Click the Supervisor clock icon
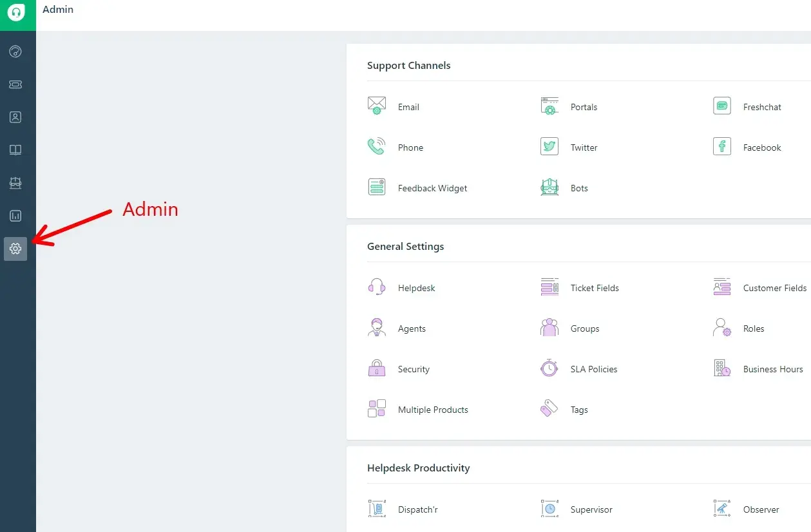Viewport: 811px width, 532px height. (x=549, y=508)
